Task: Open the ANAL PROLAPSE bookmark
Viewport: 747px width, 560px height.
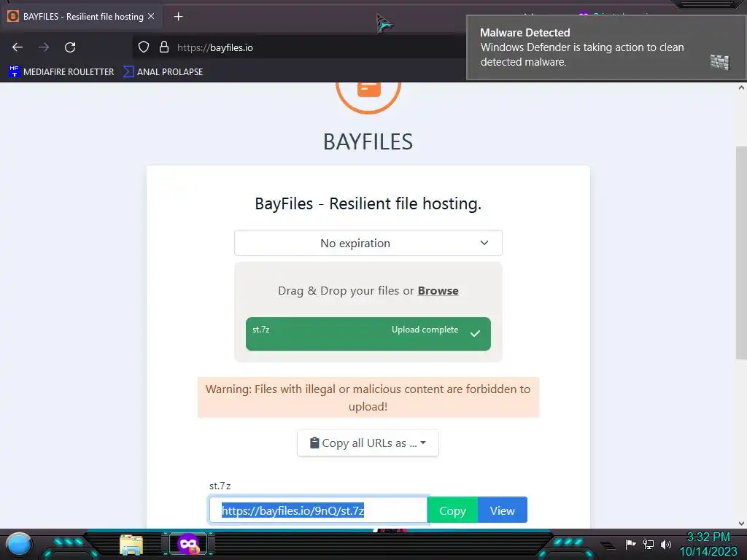Action: pyautogui.click(x=163, y=72)
